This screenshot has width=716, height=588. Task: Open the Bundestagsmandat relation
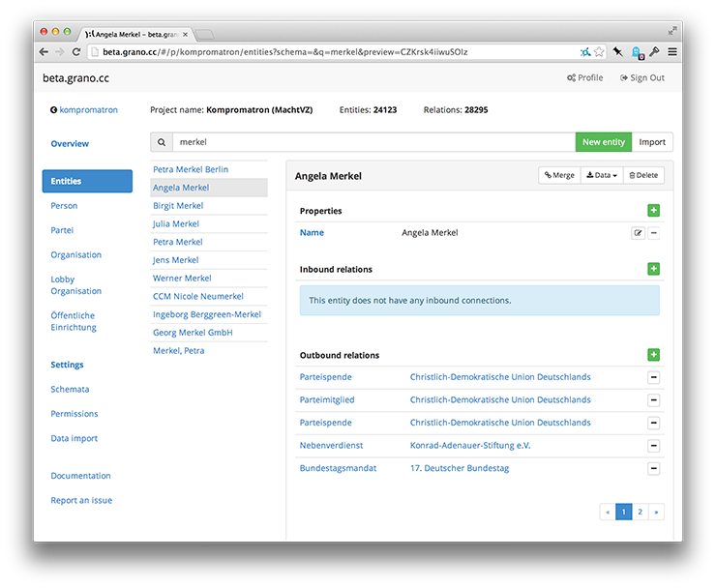coord(338,468)
